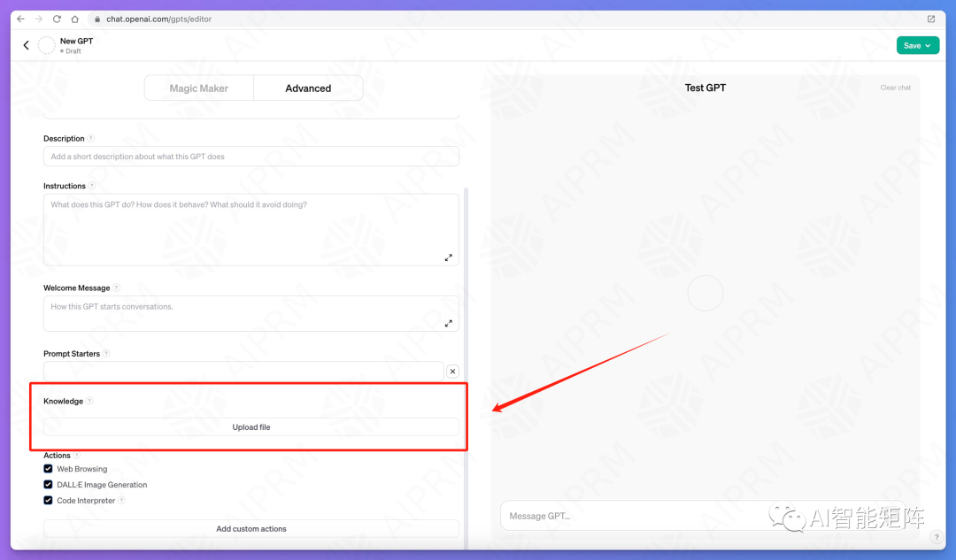Focus the Welcome Message text area

pyautogui.click(x=251, y=314)
